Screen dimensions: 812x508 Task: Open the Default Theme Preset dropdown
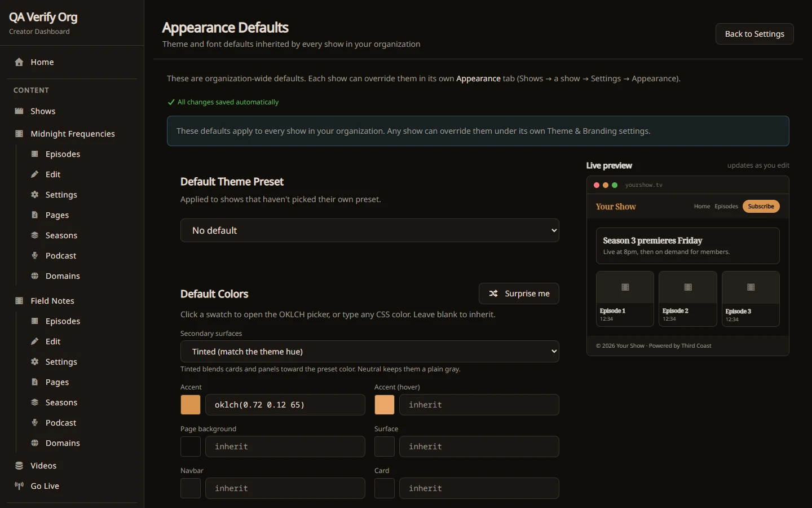click(370, 230)
